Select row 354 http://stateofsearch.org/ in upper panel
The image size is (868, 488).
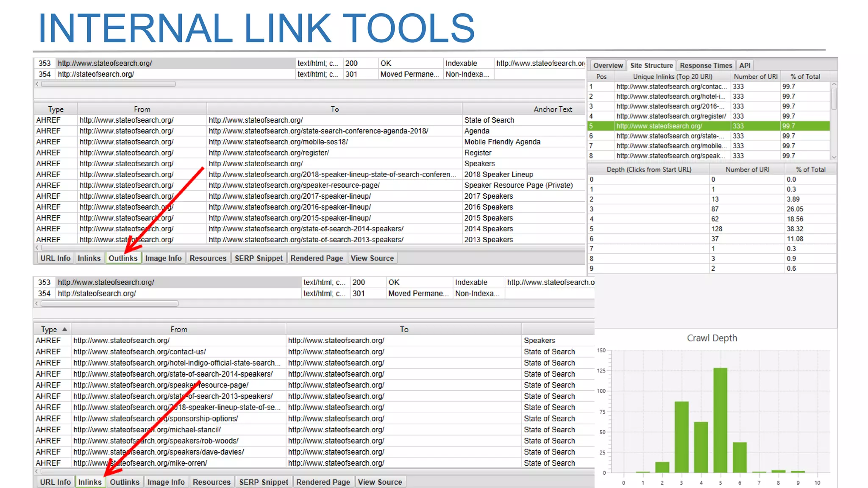pyautogui.click(x=309, y=74)
